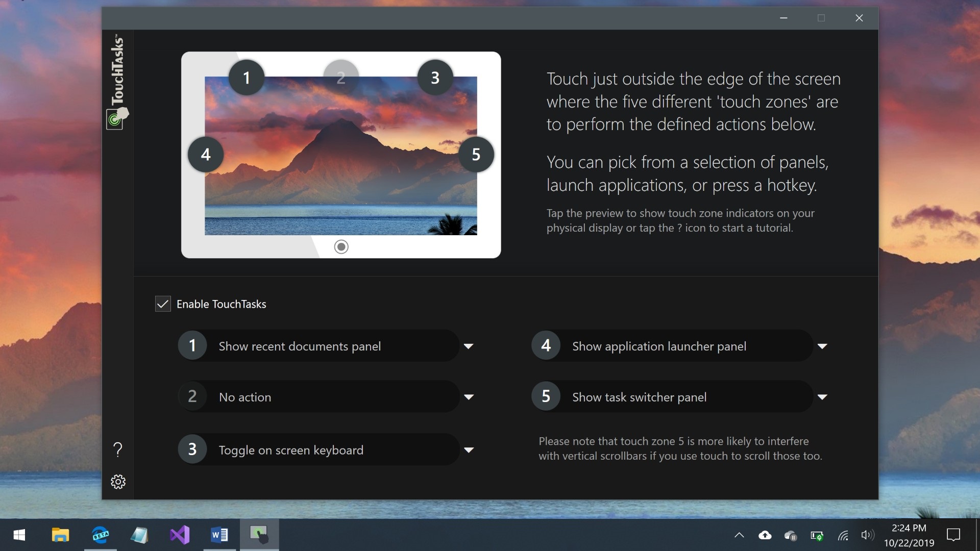Click the dimmed zone 2 circle on preview
Screen dimensions: 980x551
341,78
